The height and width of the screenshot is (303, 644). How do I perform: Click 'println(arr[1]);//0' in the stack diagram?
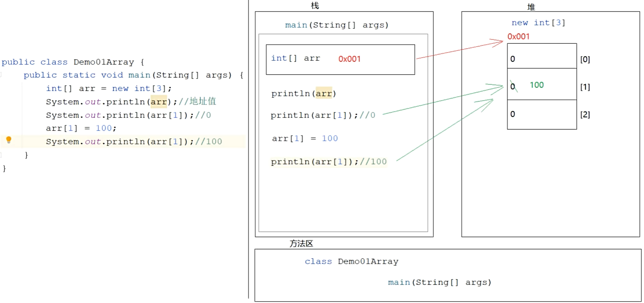[323, 115]
